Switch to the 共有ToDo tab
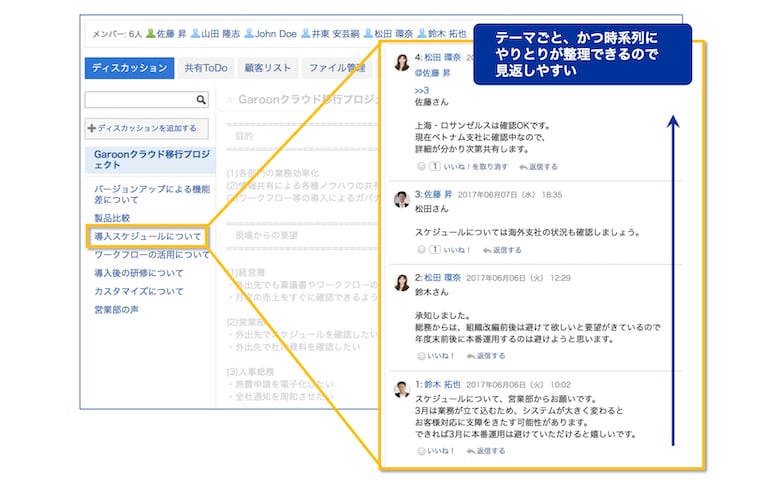The image size is (780, 480). pos(206,68)
